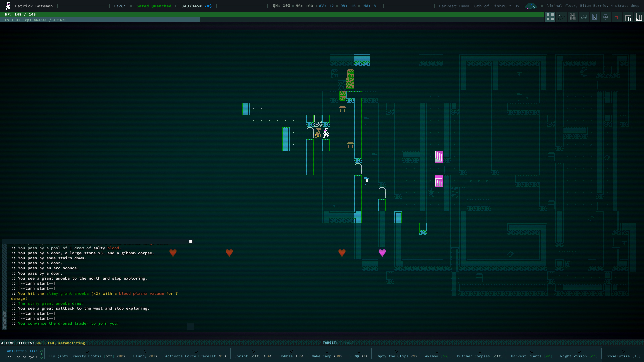Cycle abilities bar up with arrow
This screenshot has height=362, width=644.
pyautogui.click(x=42, y=351)
